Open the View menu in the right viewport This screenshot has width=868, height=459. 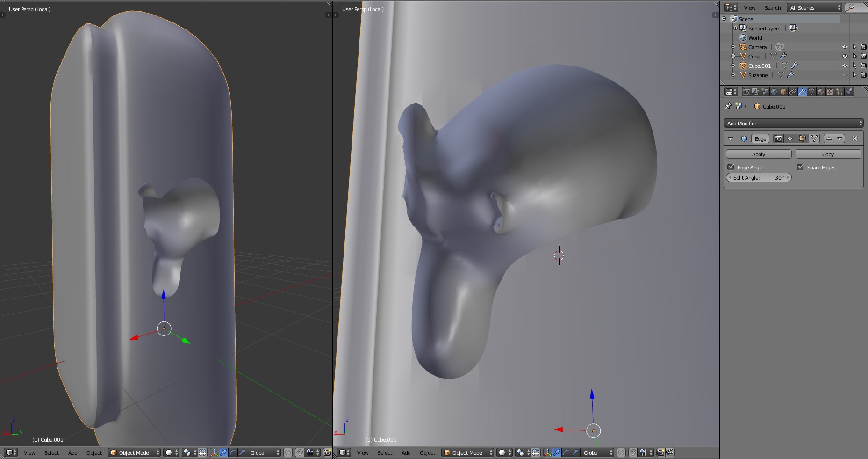(363, 452)
